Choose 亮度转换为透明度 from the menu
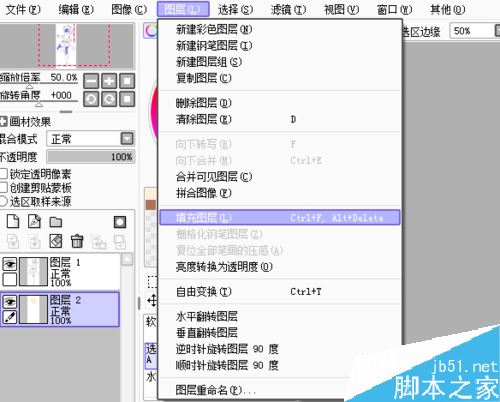The height and width of the screenshot is (402, 500). (280, 267)
